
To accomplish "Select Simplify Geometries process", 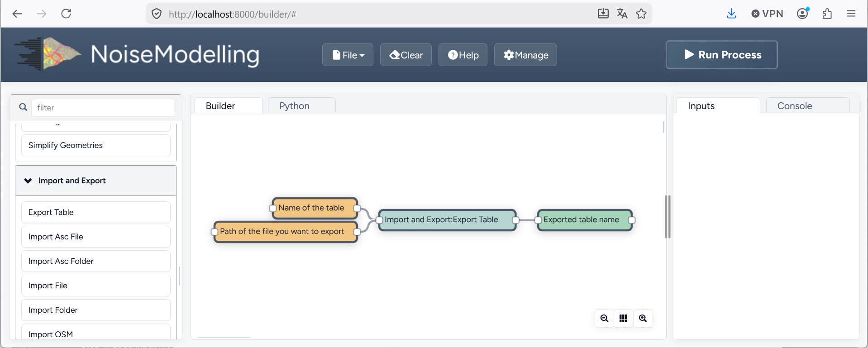I will [x=96, y=145].
